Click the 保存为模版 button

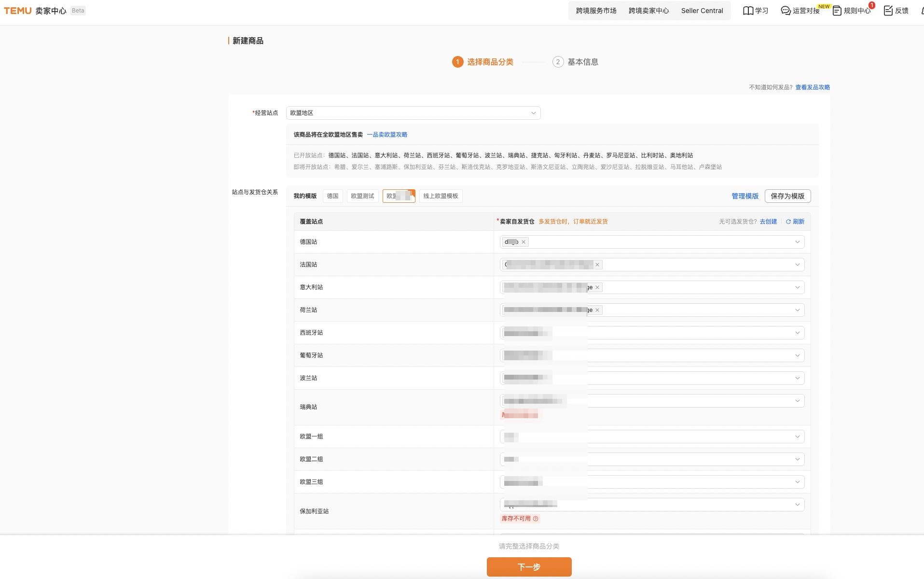[787, 196]
